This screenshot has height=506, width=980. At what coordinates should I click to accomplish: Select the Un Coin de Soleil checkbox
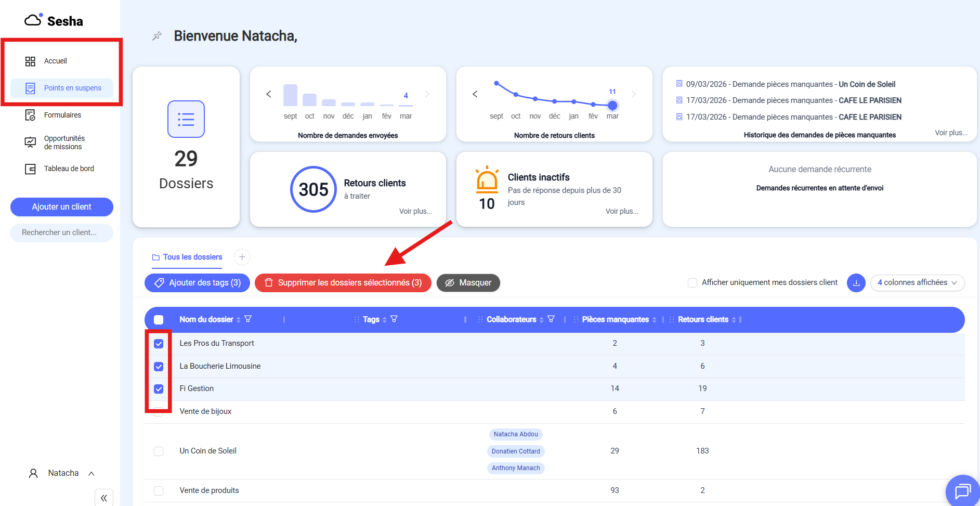tap(159, 451)
